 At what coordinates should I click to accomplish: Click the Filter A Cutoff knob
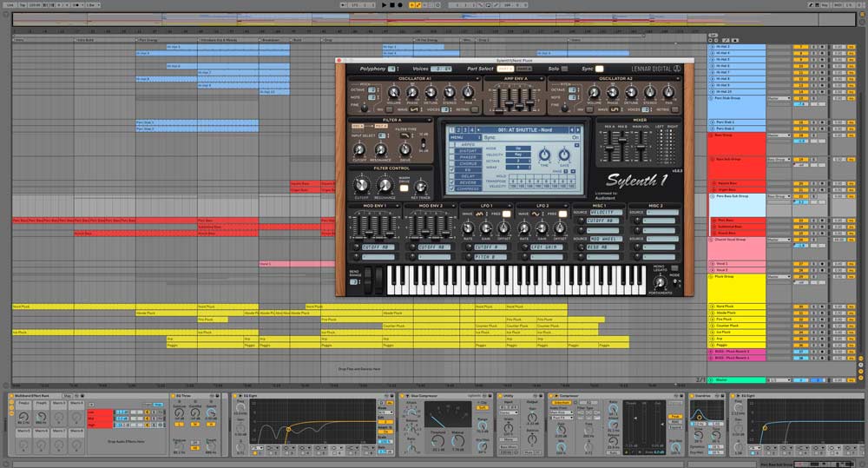[360, 151]
